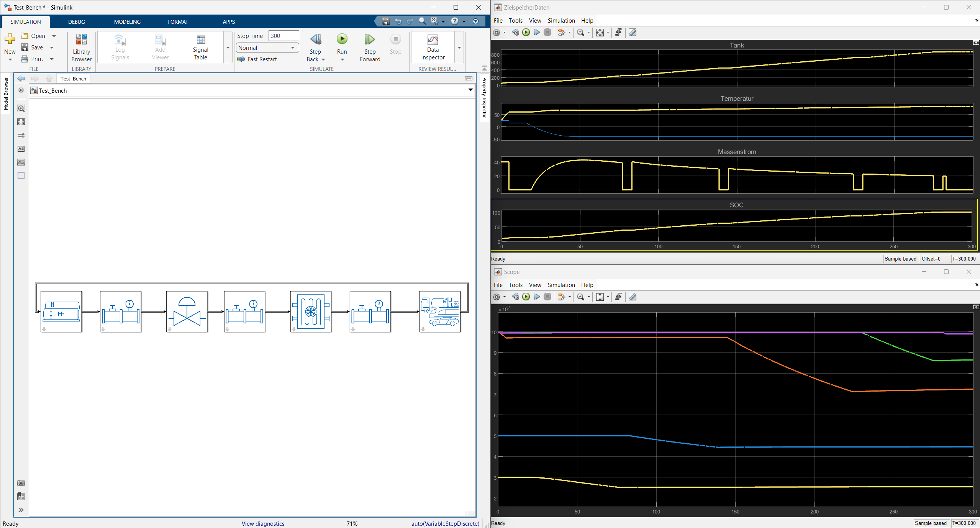Open the Normal simulation mode dropdown
The image size is (980, 528).
[267, 48]
